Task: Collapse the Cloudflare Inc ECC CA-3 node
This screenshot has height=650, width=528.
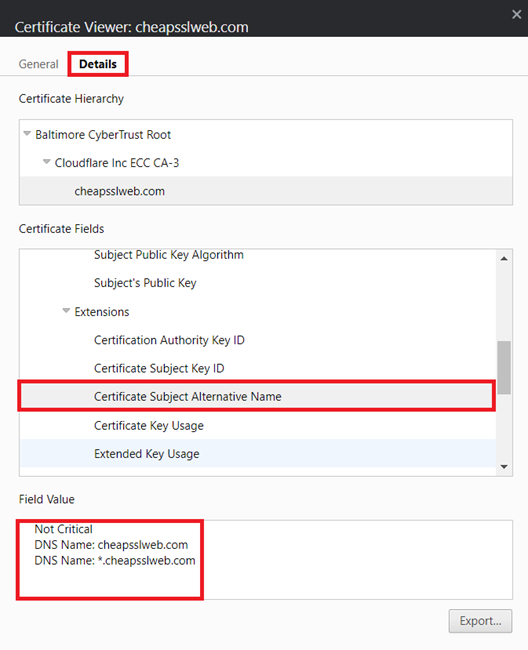Action: [47, 162]
